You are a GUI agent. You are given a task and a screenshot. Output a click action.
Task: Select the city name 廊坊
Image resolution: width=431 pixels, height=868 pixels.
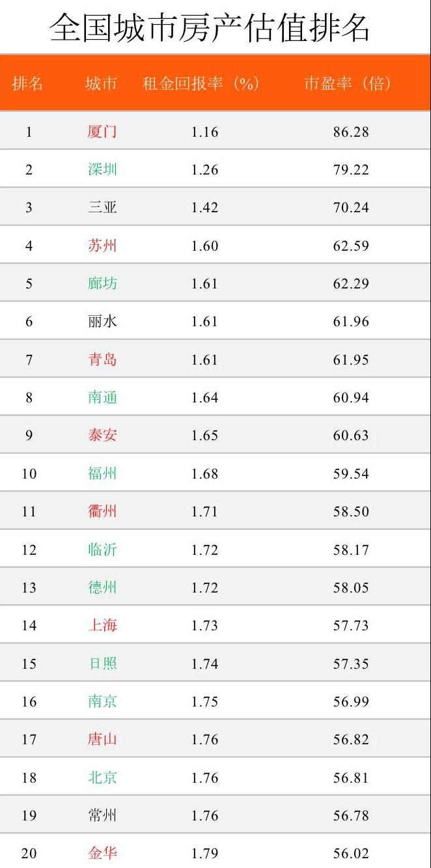click(x=102, y=283)
